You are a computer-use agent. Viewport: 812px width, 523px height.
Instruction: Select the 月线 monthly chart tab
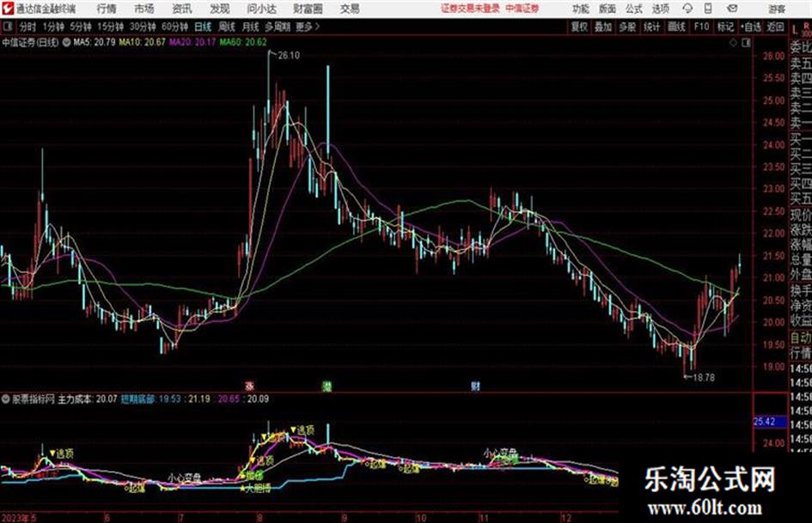tap(251, 27)
